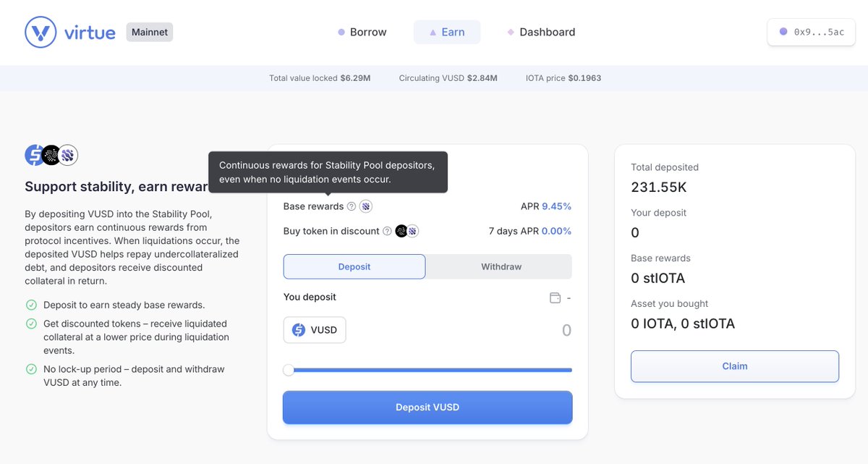Click the stIOTA token icon beside Base rewards
This screenshot has width=868, height=464.
coord(366,206)
